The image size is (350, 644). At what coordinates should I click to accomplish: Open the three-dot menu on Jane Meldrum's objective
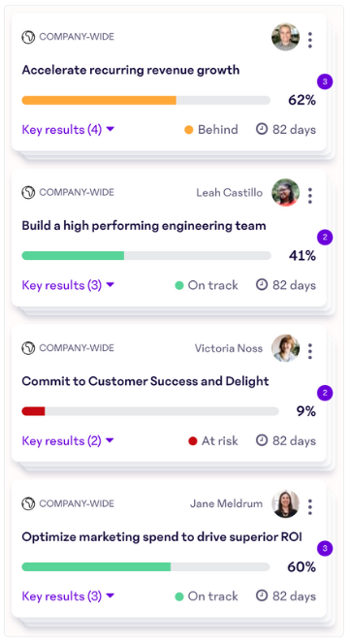[310, 507]
